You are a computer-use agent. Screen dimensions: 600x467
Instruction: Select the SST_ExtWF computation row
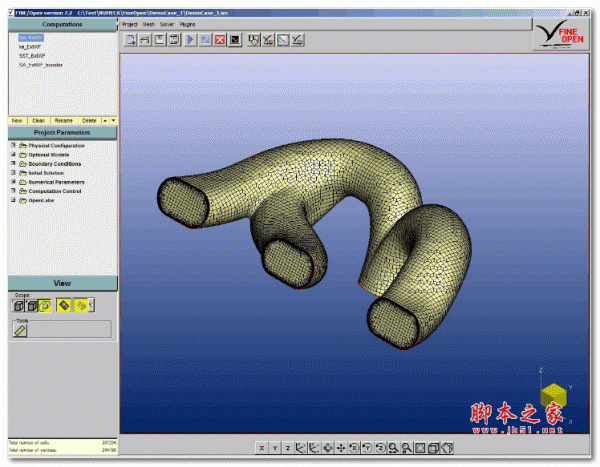tap(32, 56)
